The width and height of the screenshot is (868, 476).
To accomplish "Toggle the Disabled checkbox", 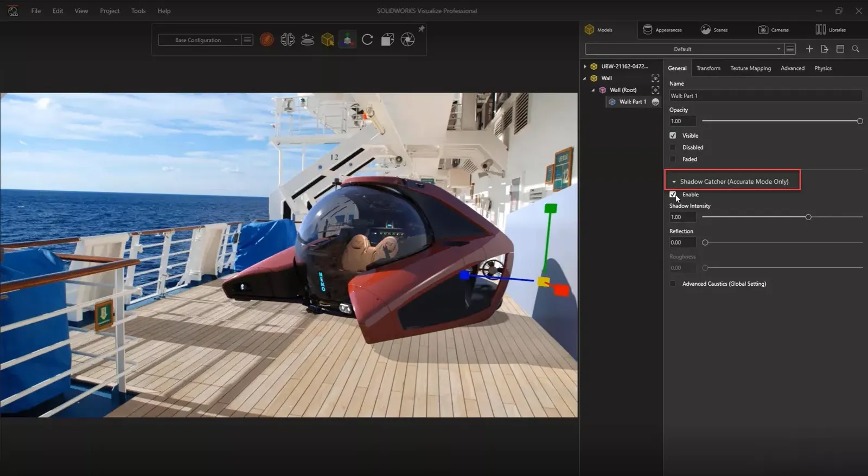I will 673,147.
